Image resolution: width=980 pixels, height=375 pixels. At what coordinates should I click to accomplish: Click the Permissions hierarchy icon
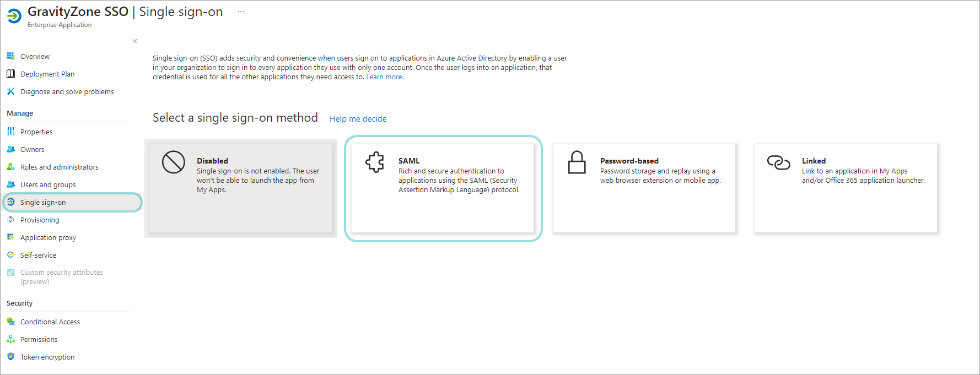pyautogui.click(x=10, y=339)
